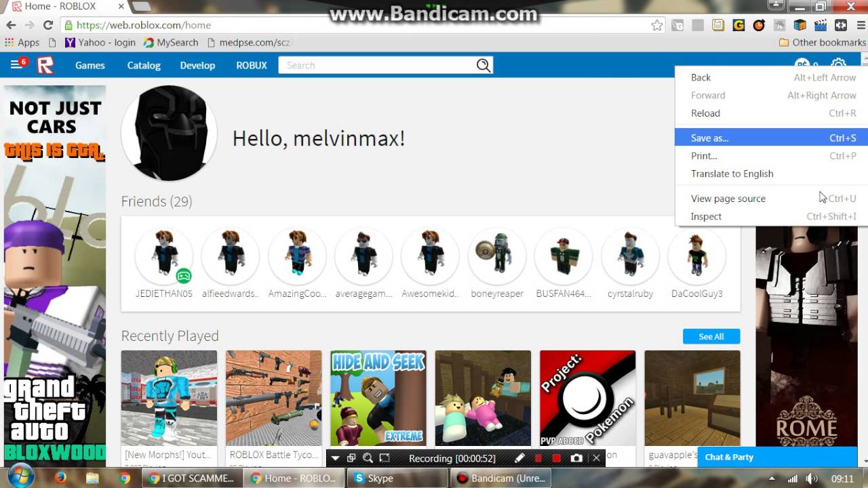Focus the ROBLOX search field
Image resolution: width=868 pixels, height=488 pixels.
coord(377,65)
